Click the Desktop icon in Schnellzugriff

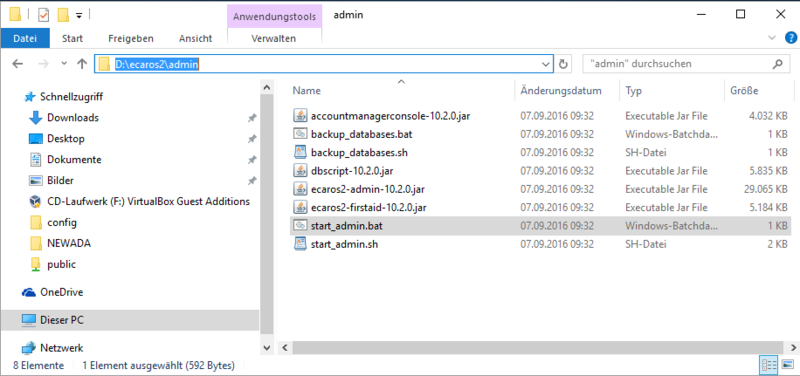(35, 139)
